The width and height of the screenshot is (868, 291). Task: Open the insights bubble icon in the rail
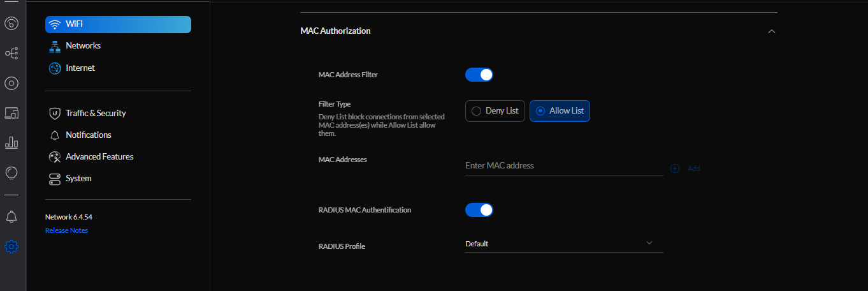[x=11, y=172]
